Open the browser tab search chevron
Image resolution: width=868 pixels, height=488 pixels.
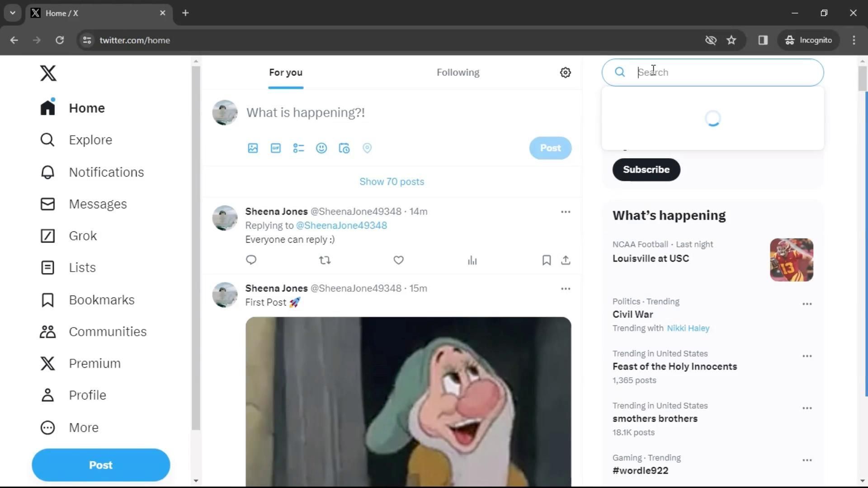[x=12, y=13]
